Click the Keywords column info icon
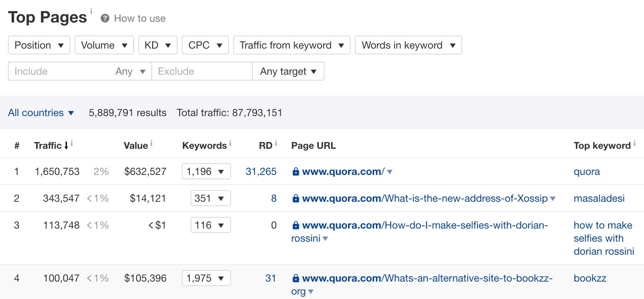This screenshot has height=299, width=644. click(x=230, y=143)
